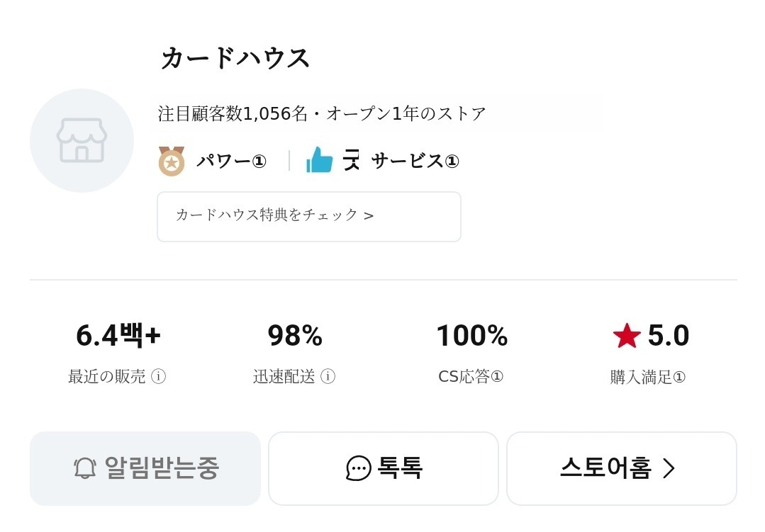Click the store avatar placeholder icon
Screen dimensions: 765x532
click(x=82, y=140)
